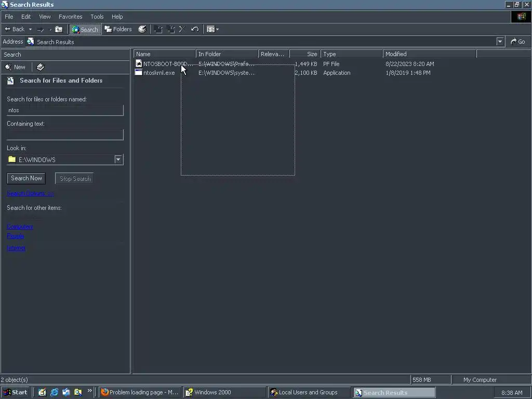The width and height of the screenshot is (532, 399).
Task: Click the Windows logo throbber icon
Action: click(x=521, y=17)
